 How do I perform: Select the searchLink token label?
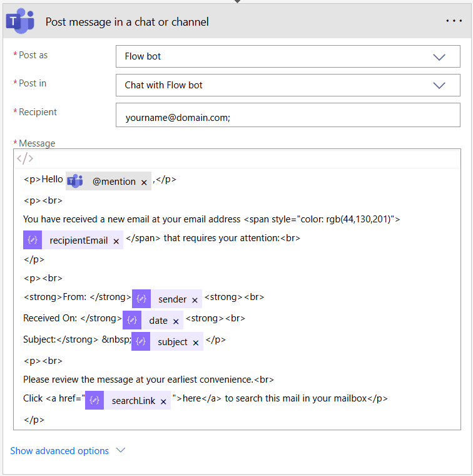(x=133, y=401)
